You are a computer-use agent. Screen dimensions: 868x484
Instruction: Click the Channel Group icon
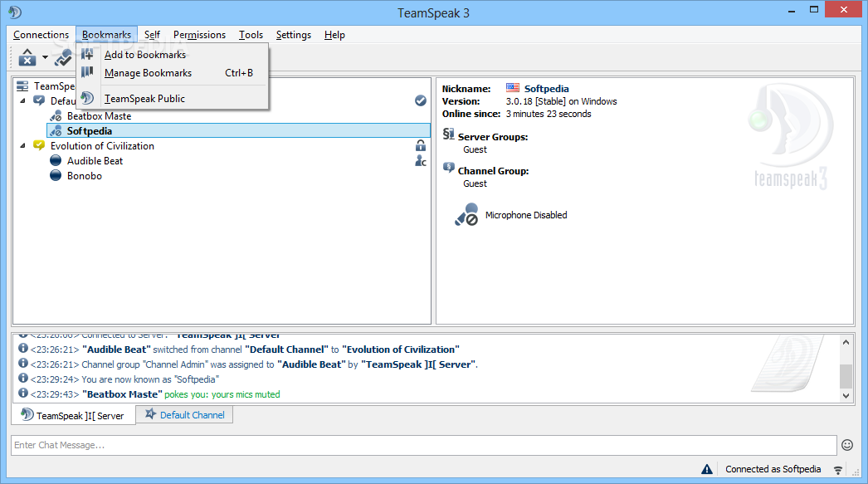coord(448,168)
